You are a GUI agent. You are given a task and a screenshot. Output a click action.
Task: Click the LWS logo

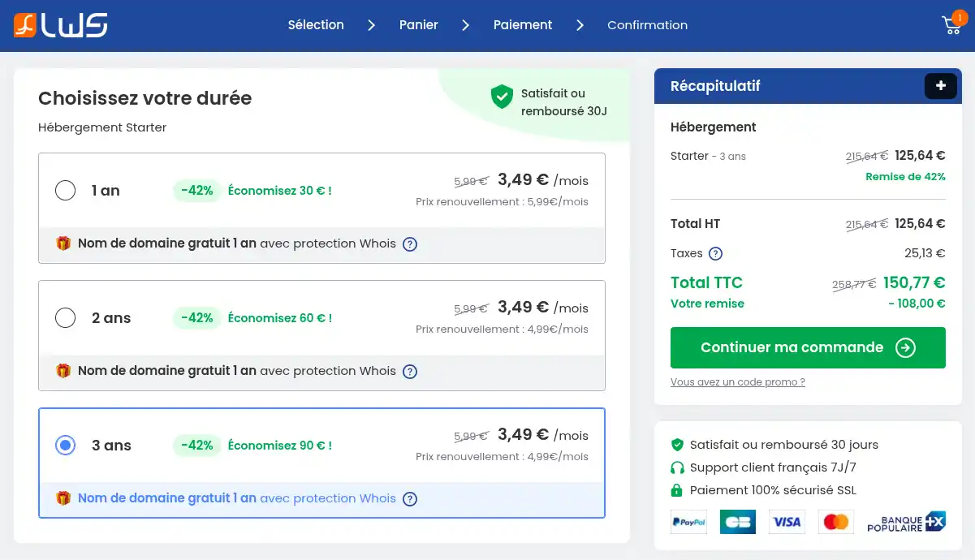[61, 25]
